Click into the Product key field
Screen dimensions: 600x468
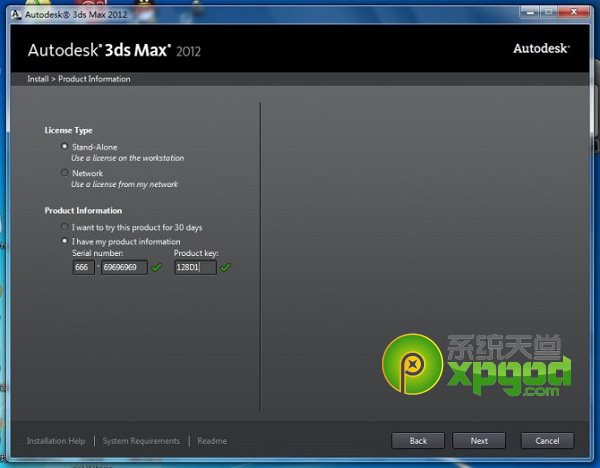click(195, 267)
